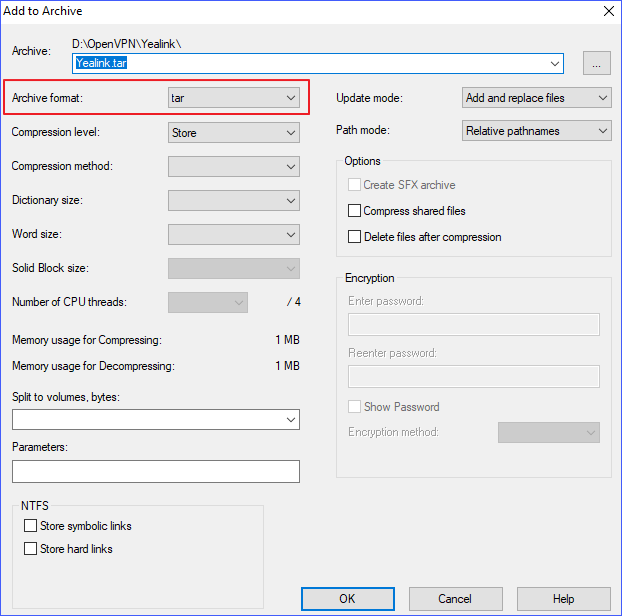Screen dimensions: 622x616
Task: Click the browse (...) button next to archive path
Action: 596,64
